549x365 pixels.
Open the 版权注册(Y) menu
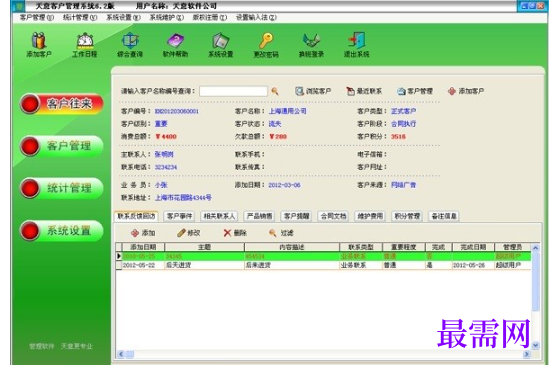(210, 17)
